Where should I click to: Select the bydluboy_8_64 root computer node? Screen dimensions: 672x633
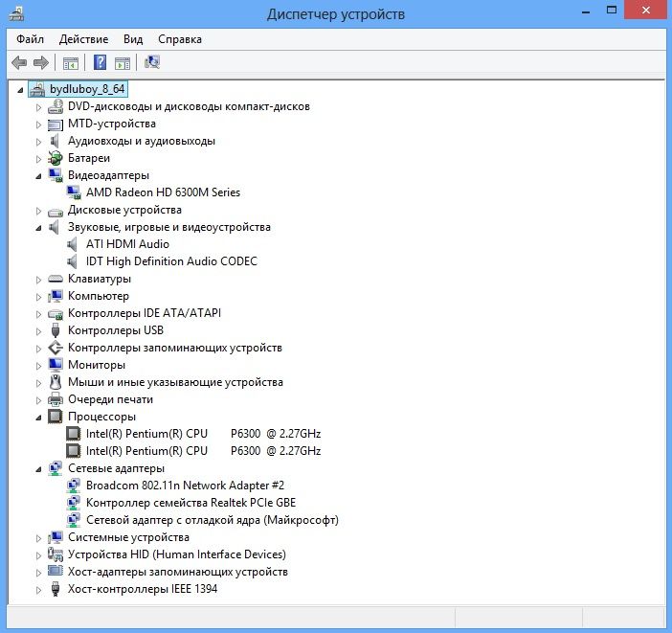click(x=87, y=89)
